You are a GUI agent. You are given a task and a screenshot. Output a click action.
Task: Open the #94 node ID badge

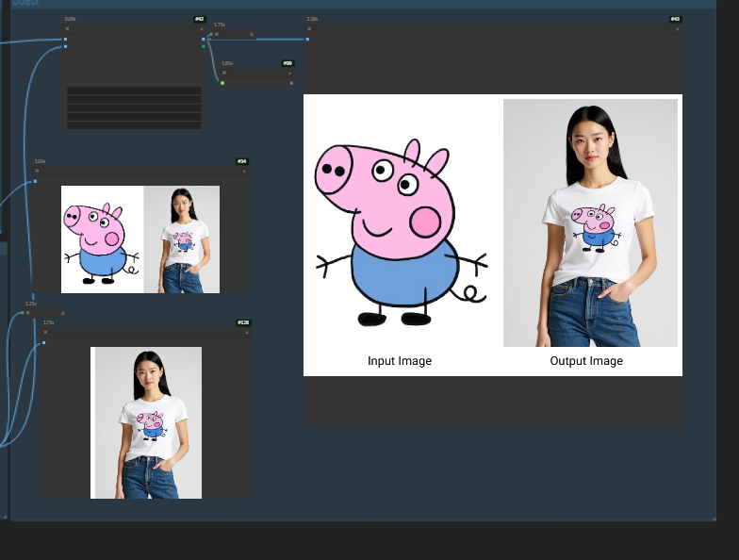(241, 161)
